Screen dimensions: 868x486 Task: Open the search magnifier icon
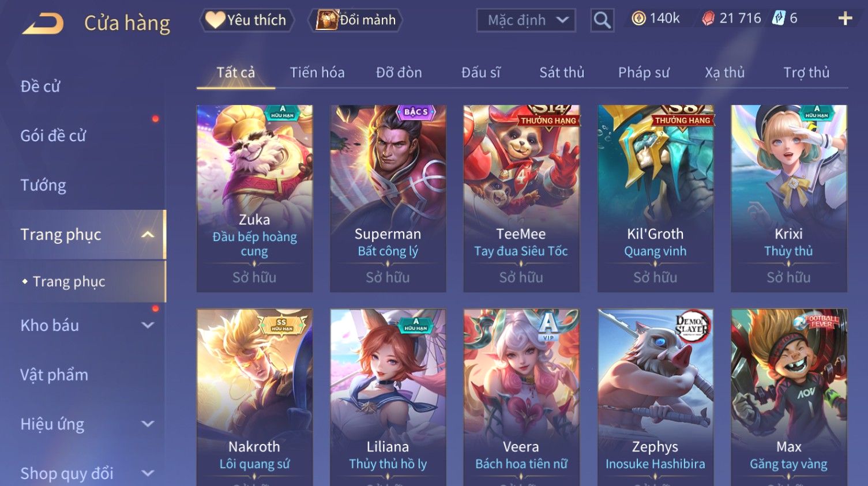tap(602, 21)
